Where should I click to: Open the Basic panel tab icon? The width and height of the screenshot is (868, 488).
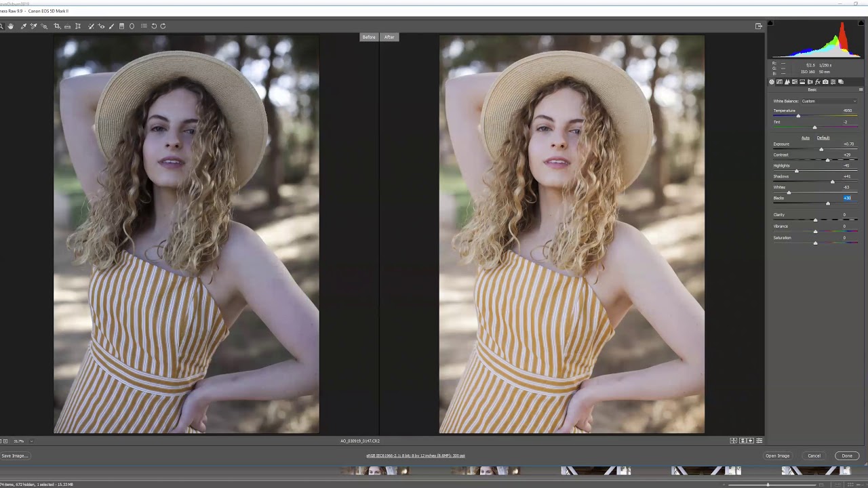[x=772, y=82]
